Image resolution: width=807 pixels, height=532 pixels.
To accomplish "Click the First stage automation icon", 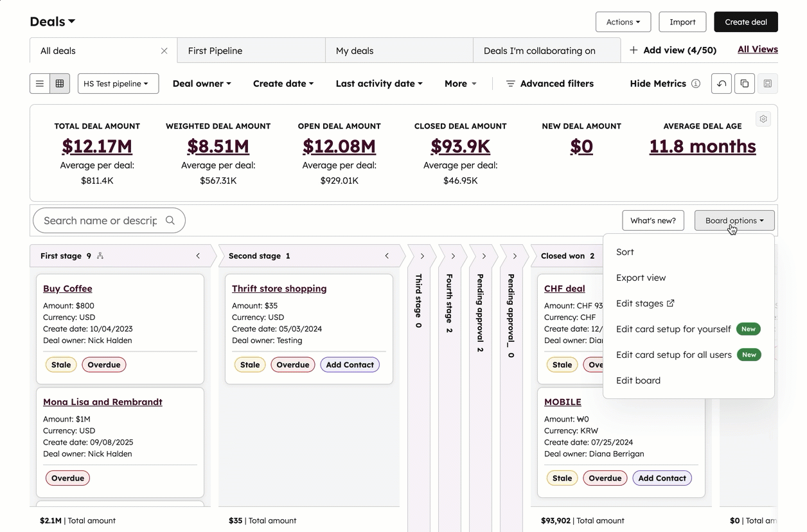I will (x=100, y=256).
